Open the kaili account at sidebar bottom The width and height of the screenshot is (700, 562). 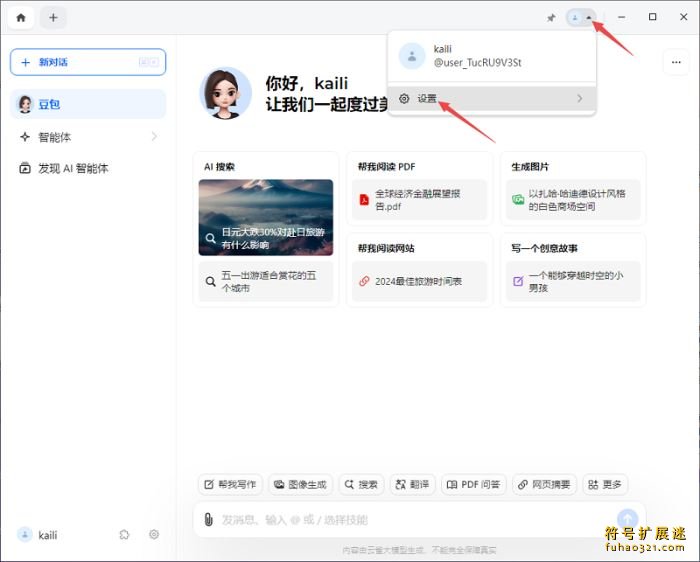(38, 535)
